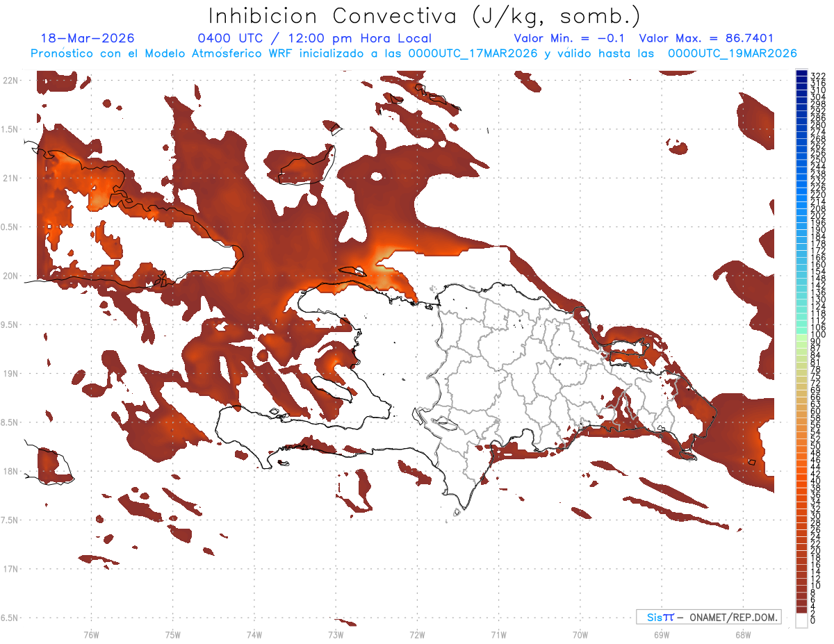
Task: Click the "74W" longitude label
Action: pos(254,634)
